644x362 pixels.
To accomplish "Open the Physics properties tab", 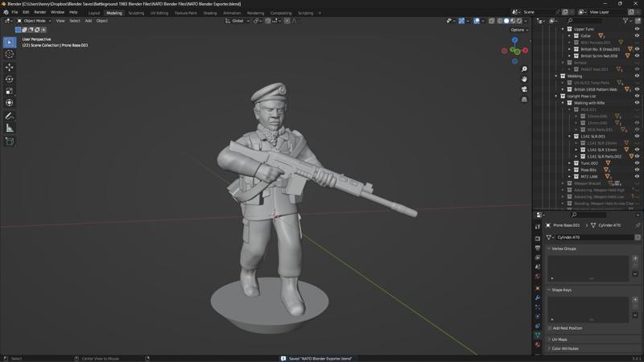I will (x=538, y=316).
